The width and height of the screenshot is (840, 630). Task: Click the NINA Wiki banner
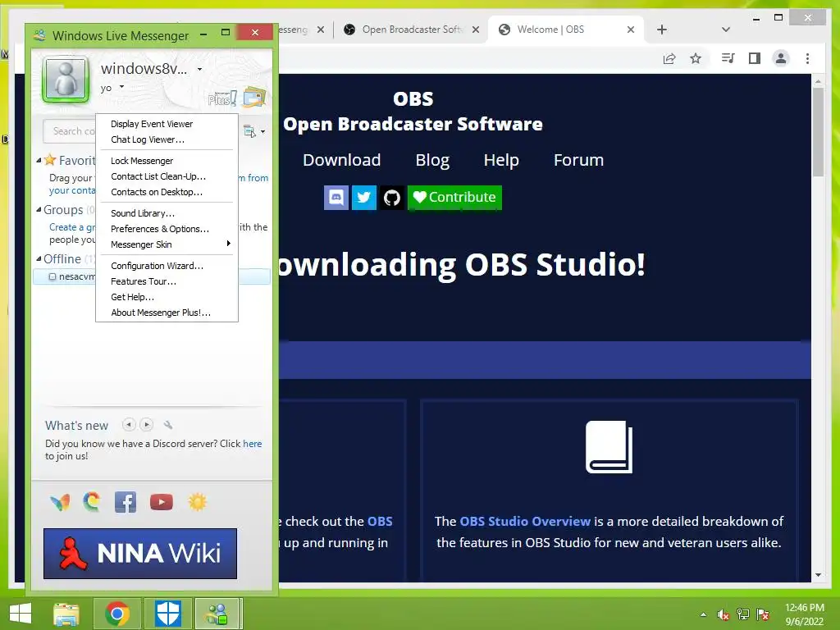[x=139, y=554]
